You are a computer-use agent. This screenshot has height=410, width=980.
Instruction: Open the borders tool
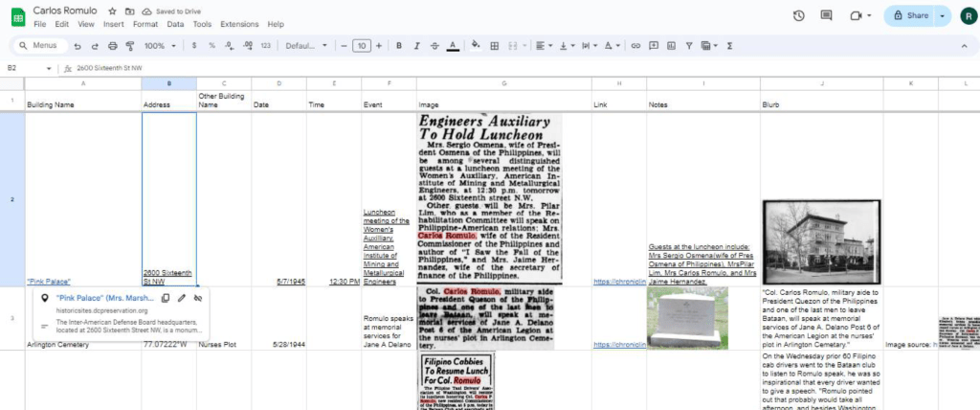click(x=495, y=46)
